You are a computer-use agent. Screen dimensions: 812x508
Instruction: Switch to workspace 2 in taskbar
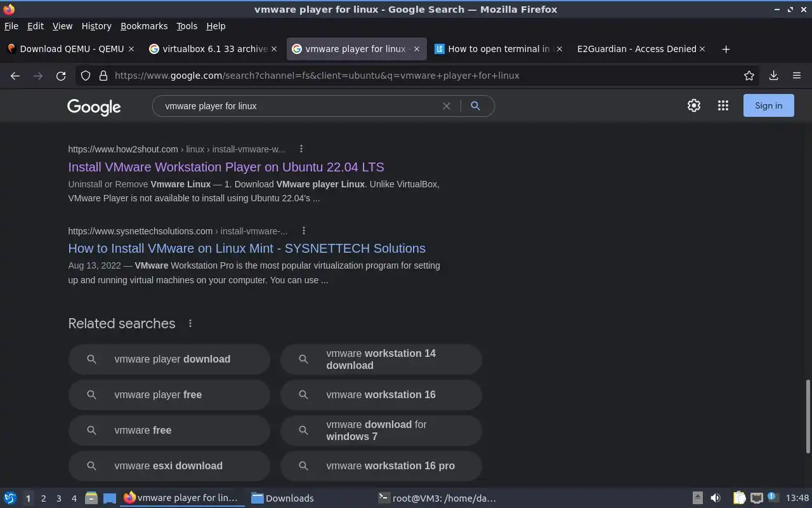[43, 498]
